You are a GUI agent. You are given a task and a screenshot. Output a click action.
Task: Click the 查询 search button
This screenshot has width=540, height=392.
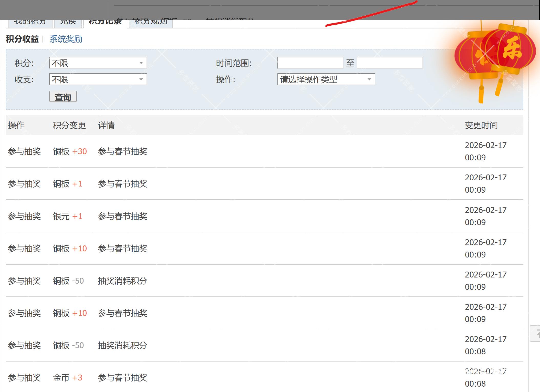click(63, 97)
